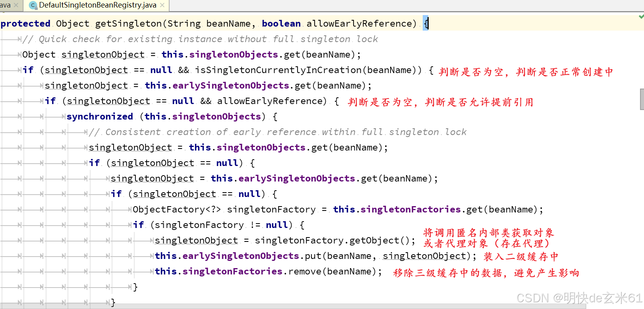The image size is (644, 309).
Task: Click the vertical scrollbar thumb
Action: click(642, 99)
